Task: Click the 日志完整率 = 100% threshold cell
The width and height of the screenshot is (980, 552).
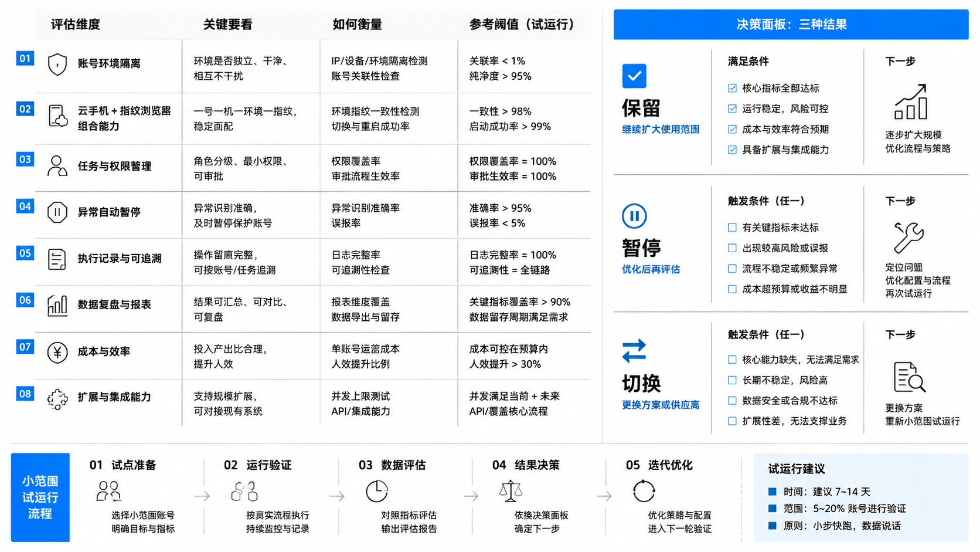Action: (513, 255)
